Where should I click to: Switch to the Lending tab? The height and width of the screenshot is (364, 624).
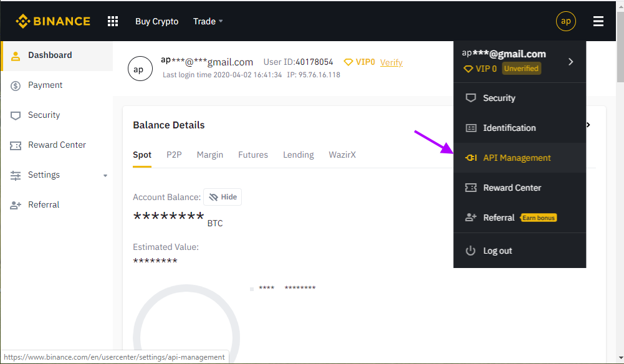pyautogui.click(x=299, y=155)
